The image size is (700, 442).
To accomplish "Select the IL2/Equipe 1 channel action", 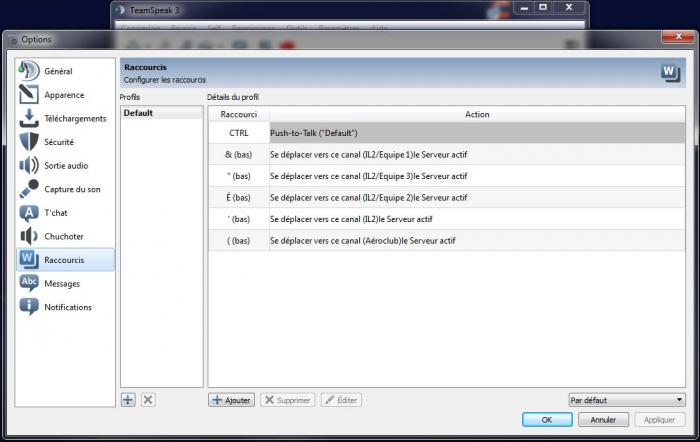I will (477, 154).
